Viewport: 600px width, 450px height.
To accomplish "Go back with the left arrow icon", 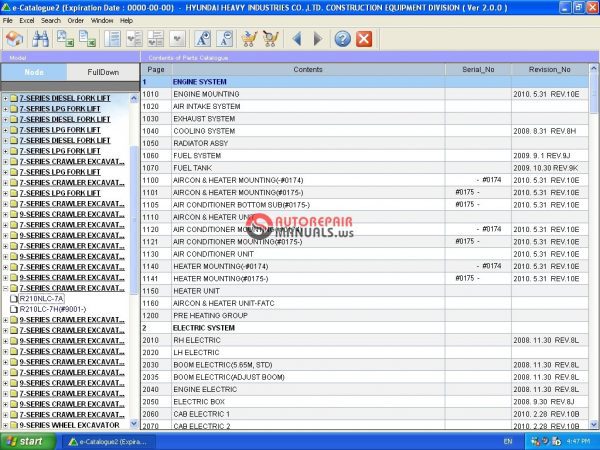I will click(297, 39).
